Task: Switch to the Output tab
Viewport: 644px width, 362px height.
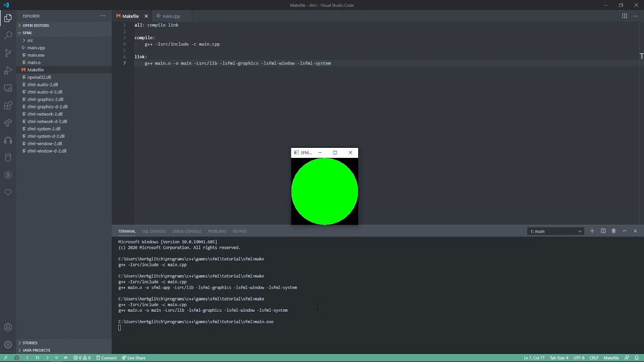Action: pyautogui.click(x=239, y=231)
